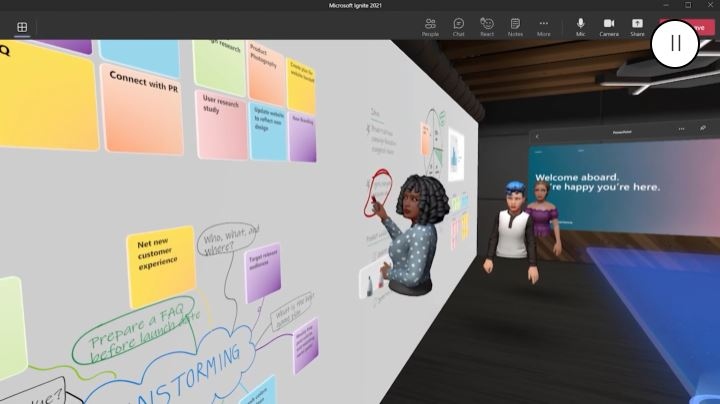The width and height of the screenshot is (720, 404).
Task: Click the back arrow on PowerPoint panel
Action: (x=537, y=136)
